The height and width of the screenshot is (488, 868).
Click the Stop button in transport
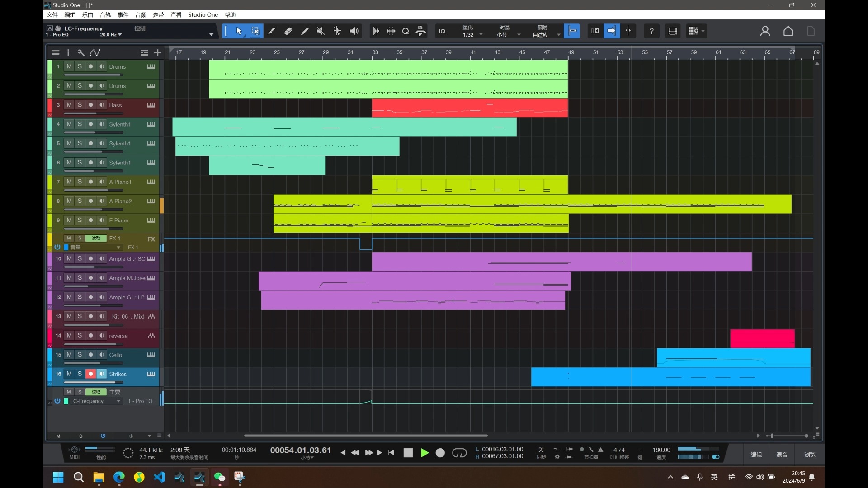(x=408, y=453)
